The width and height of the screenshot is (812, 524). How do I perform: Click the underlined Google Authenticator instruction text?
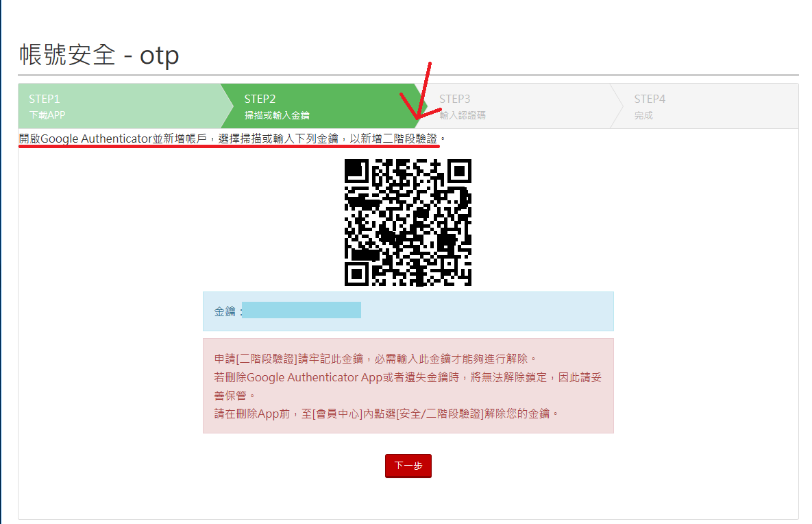pos(228,139)
